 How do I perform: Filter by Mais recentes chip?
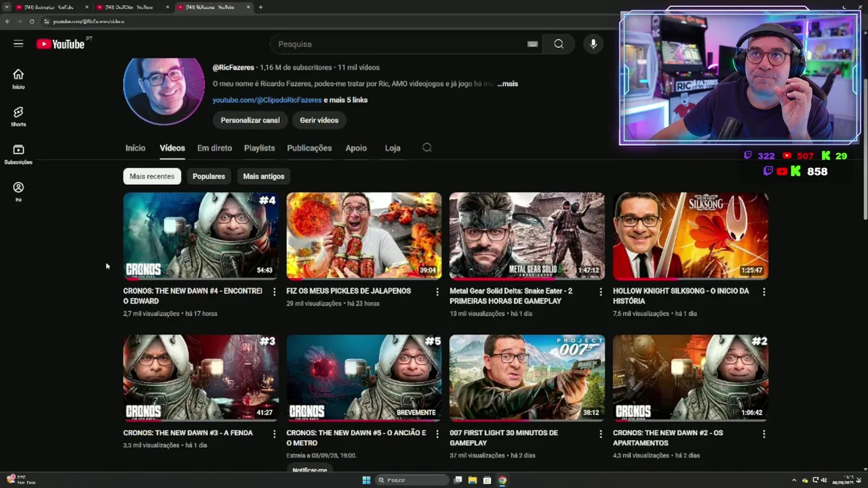[152, 176]
